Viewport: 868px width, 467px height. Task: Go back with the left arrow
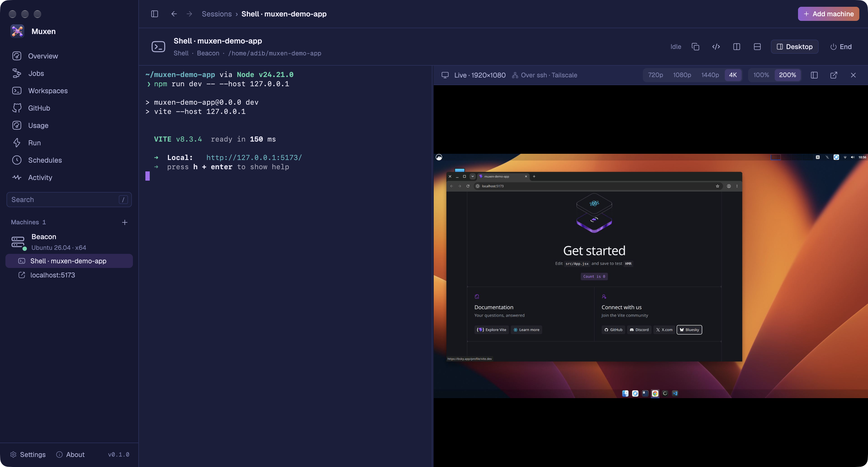(x=174, y=14)
